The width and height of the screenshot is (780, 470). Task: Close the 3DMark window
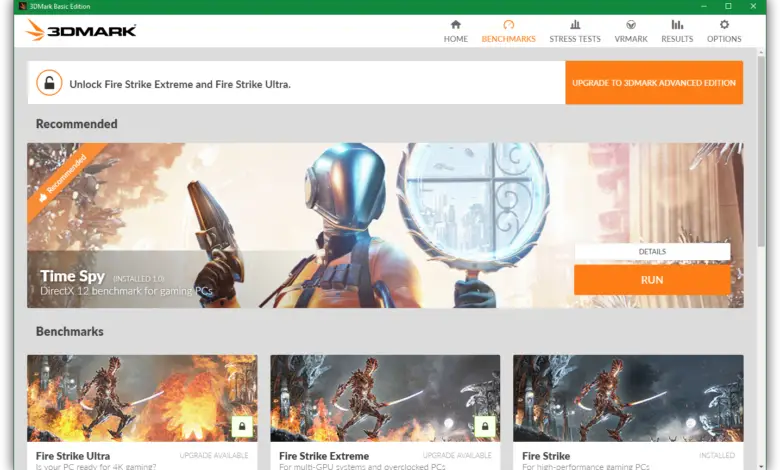753,6
